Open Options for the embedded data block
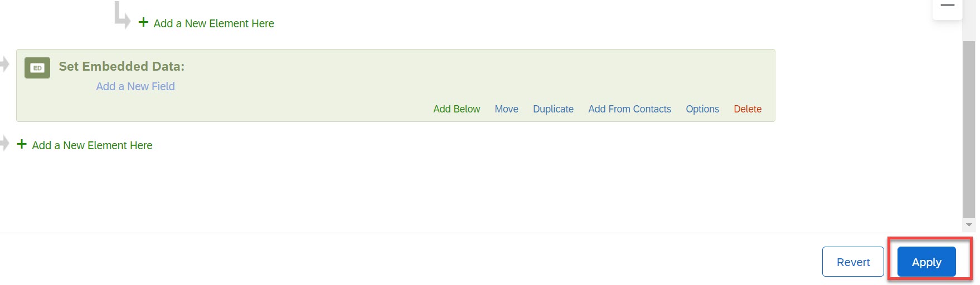The image size is (980, 285). pos(702,109)
